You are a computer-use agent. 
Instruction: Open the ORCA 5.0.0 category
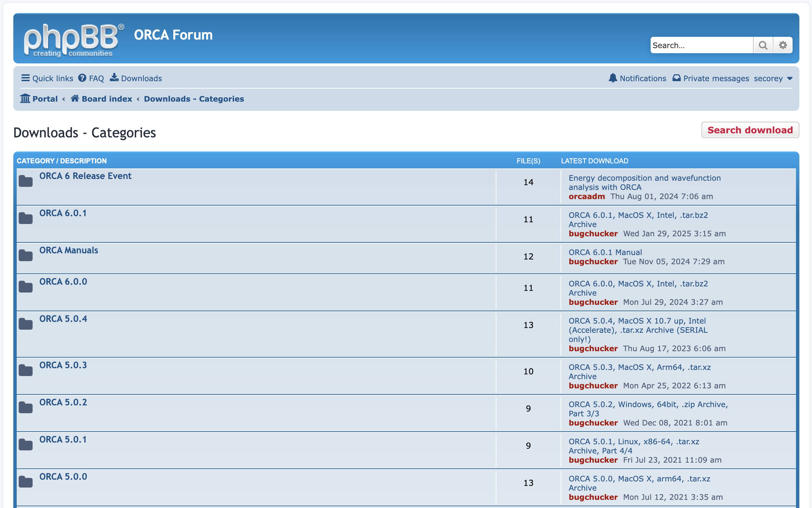pyautogui.click(x=63, y=477)
